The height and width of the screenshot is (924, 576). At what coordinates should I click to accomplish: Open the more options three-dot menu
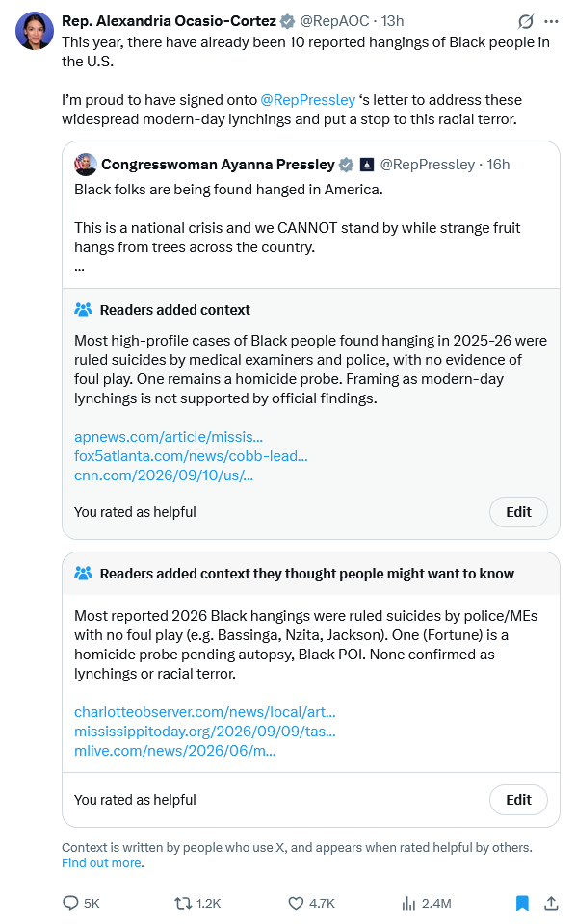[551, 22]
